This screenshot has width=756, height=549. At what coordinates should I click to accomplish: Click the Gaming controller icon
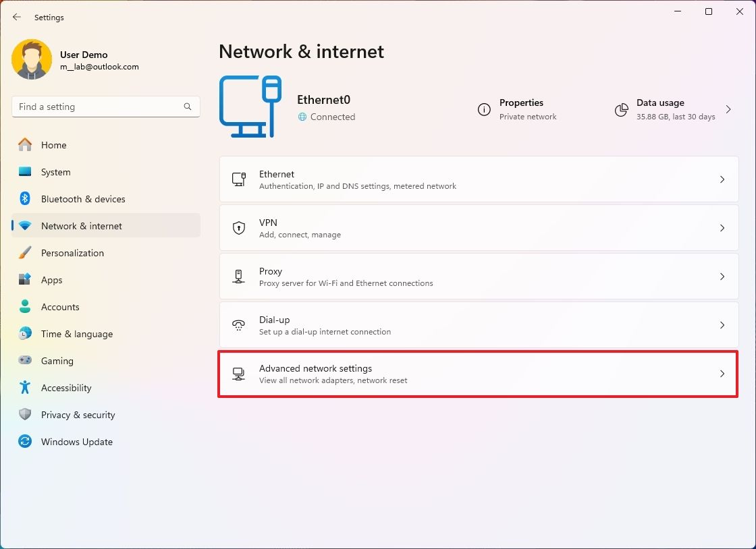(x=25, y=361)
